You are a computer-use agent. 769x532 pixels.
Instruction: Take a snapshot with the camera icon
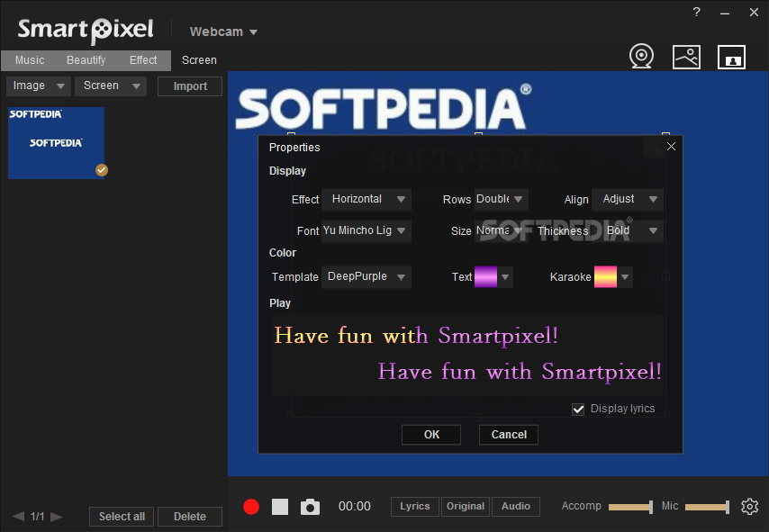coord(310,507)
